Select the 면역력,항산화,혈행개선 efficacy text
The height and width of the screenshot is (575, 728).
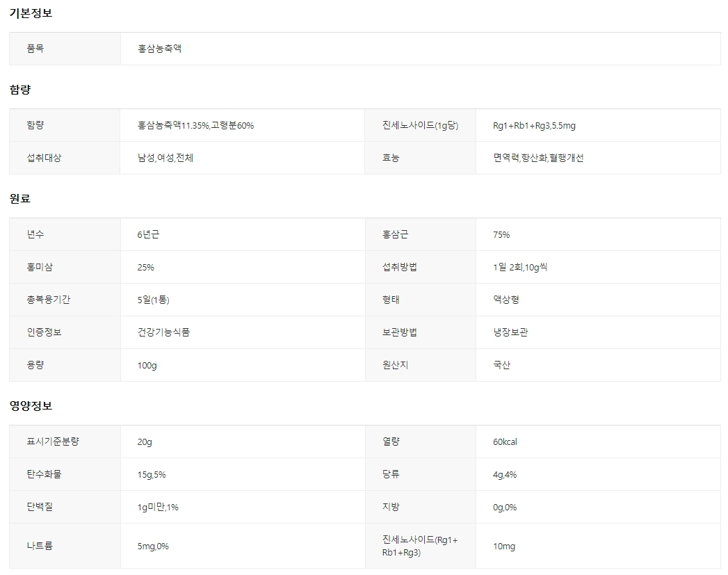tap(538, 158)
